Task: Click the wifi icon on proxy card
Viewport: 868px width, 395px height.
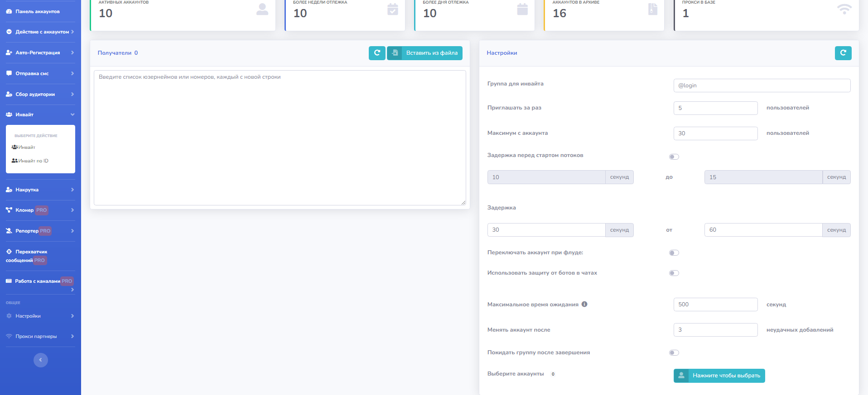Action: pos(844,9)
